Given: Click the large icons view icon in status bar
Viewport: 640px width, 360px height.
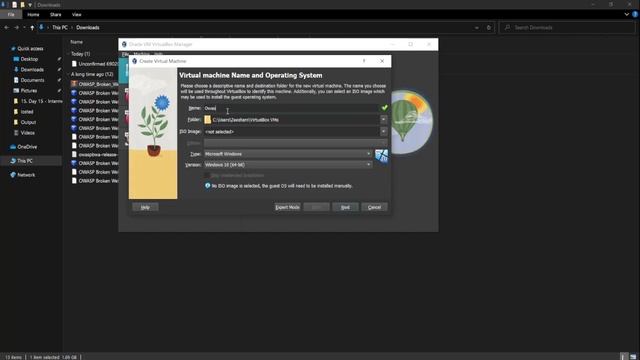Looking at the screenshot, I should click(633, 356).
